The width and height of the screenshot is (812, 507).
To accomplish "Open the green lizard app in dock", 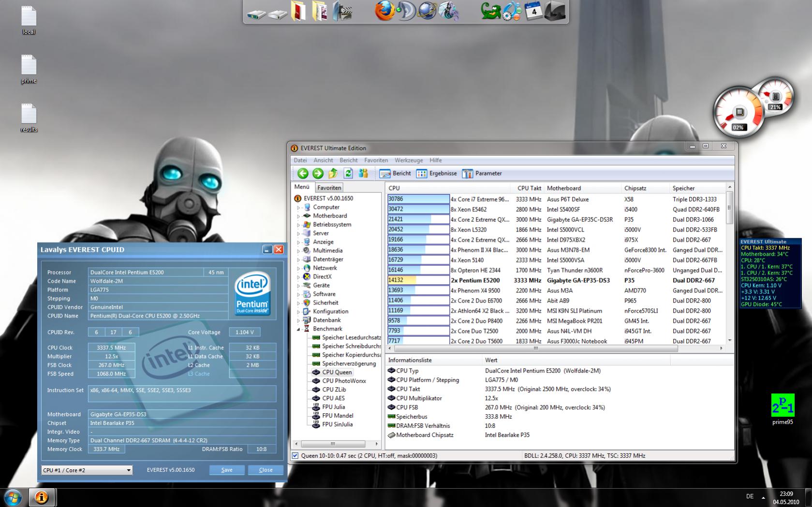I will coord(490,11).
